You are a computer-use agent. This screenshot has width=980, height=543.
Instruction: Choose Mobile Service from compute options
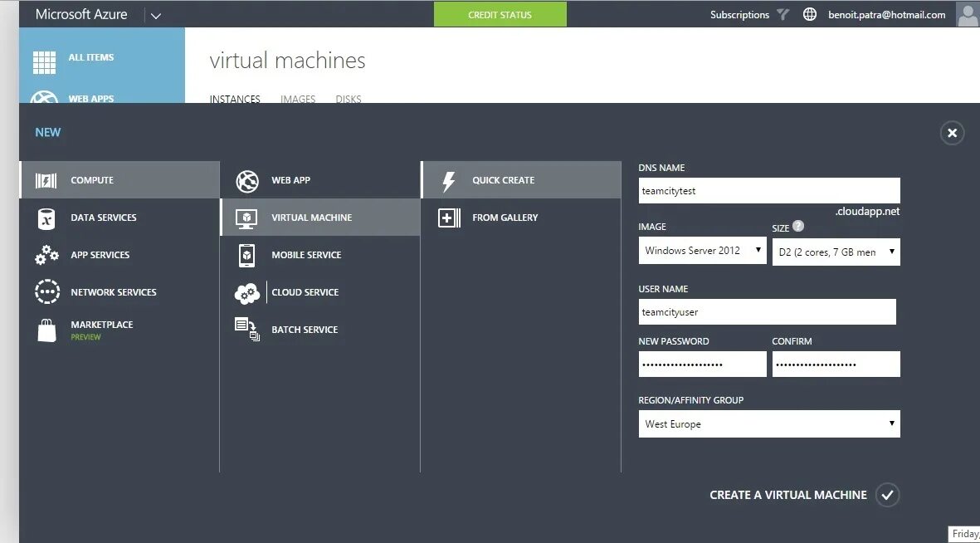[320, 255]
